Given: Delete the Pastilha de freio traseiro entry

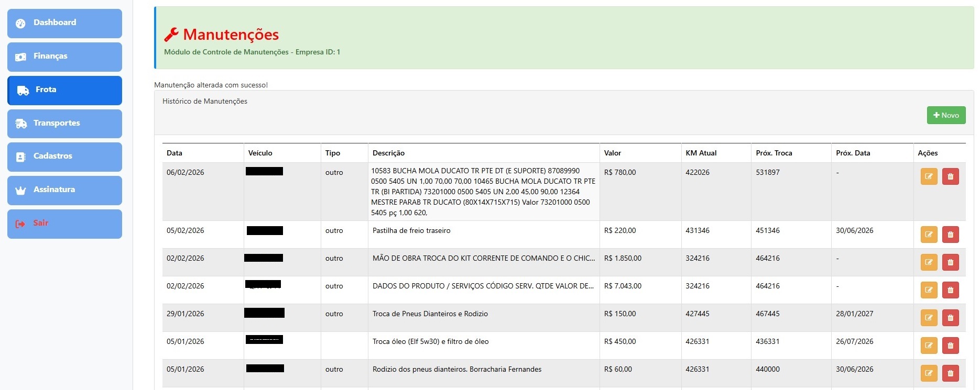Looking at the screenshot, I should (x=950, y=235).
